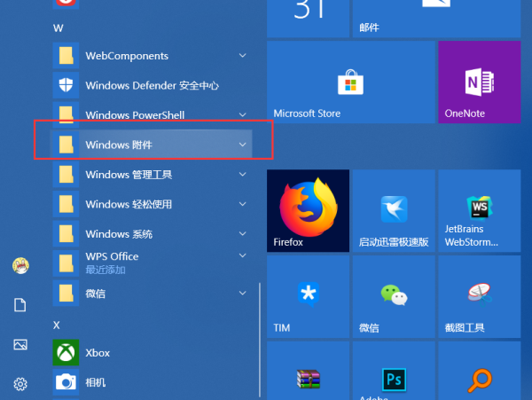Viewport: 532px width, 400px height.
Task: Click the WPS Office folder icon
Action: 66,263
